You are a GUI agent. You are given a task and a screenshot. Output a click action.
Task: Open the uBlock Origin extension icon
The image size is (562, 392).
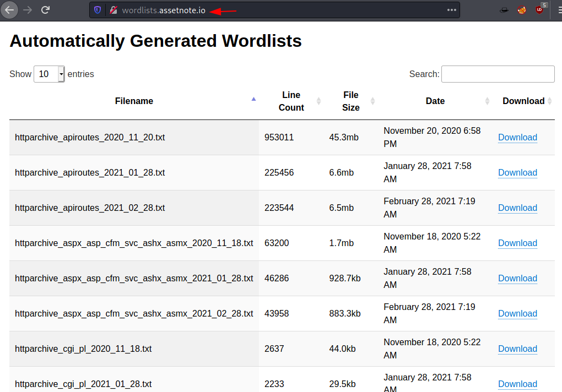point(539,9)
